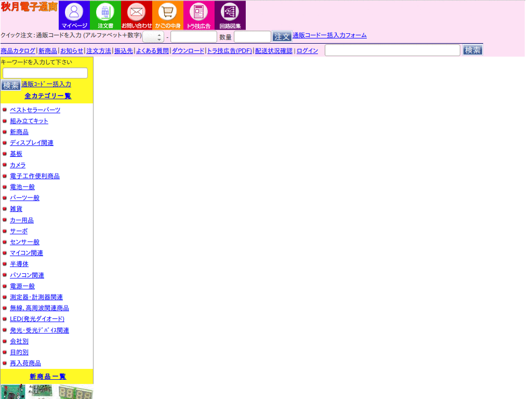Click the 秋月電子通商 site logo
Screen dimensions: 532x399
(x=29, y=7)
